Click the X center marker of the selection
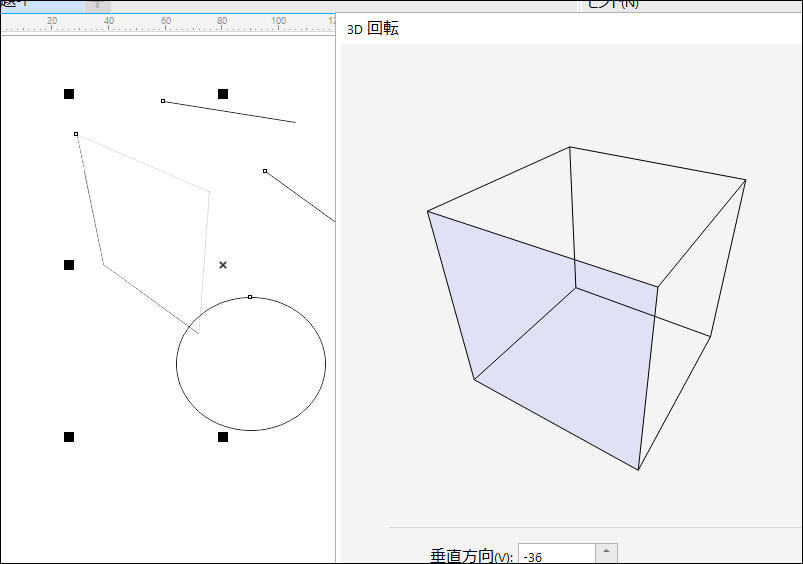Screen dimensions: 803x564 [x=223, y=265]
